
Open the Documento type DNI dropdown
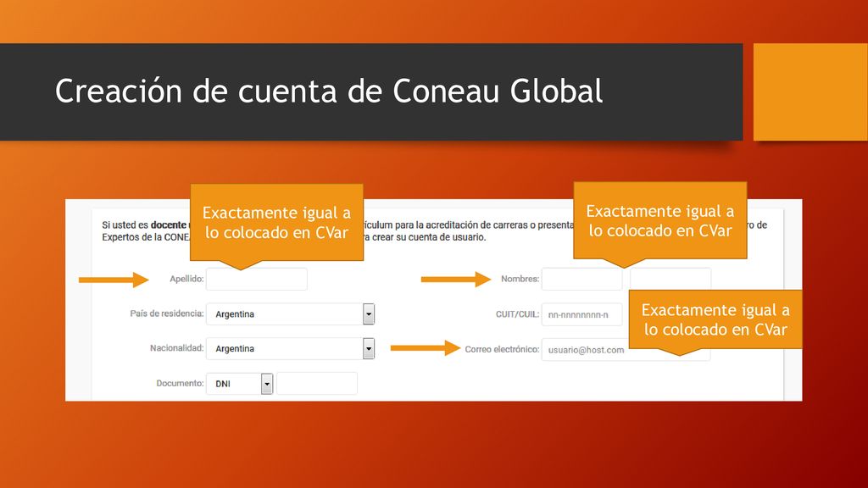tap(239, 384)
